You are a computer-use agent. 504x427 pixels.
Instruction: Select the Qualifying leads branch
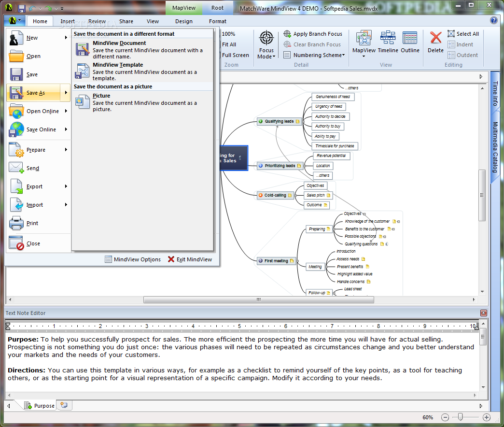pos(280,121)
